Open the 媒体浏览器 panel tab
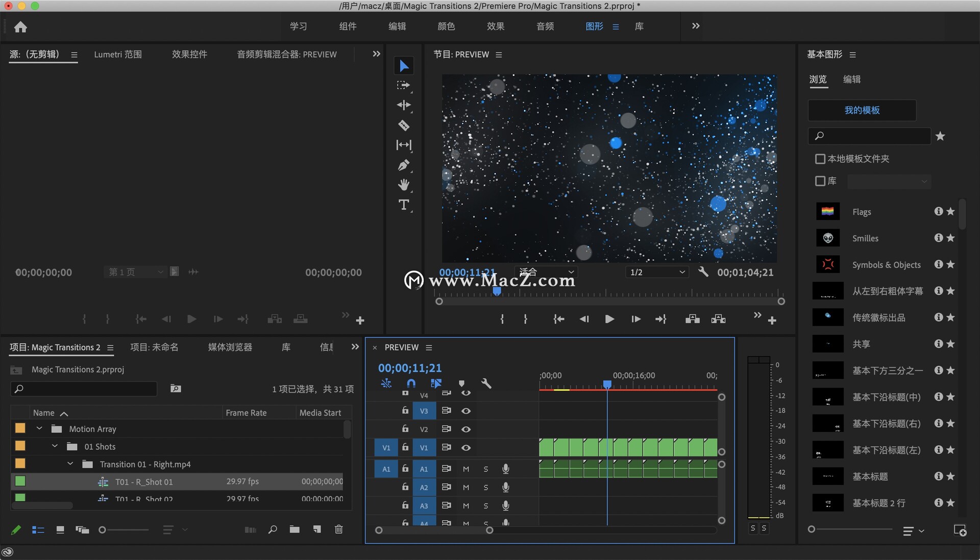This screenshot has width=980, height=560. click(x=230, y=347)
